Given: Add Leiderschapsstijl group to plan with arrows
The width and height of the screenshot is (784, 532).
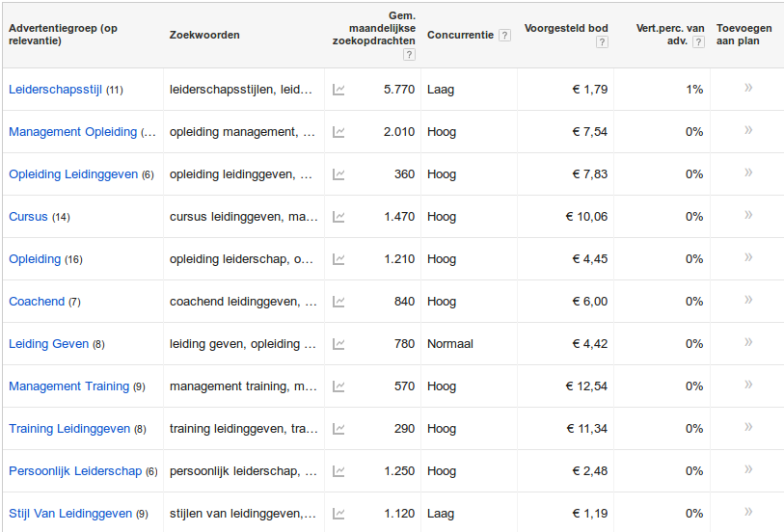Looking at the screenshot, I should (748, 88).
